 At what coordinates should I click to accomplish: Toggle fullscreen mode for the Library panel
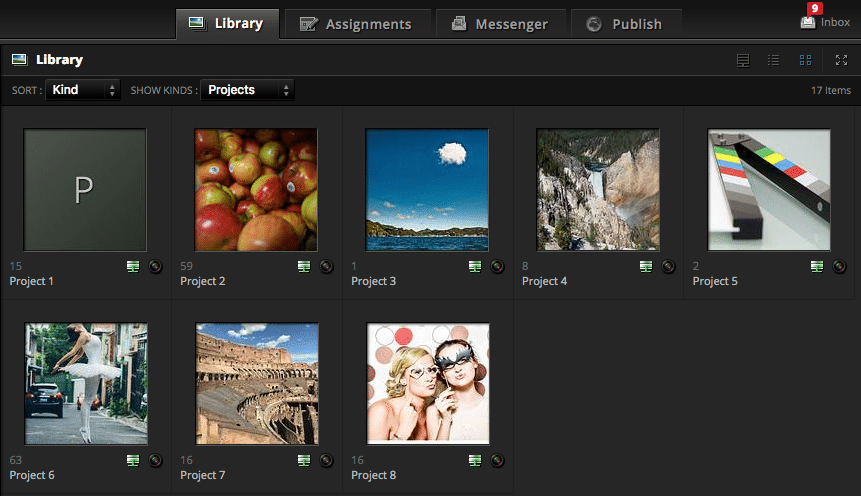coord(841,60)
